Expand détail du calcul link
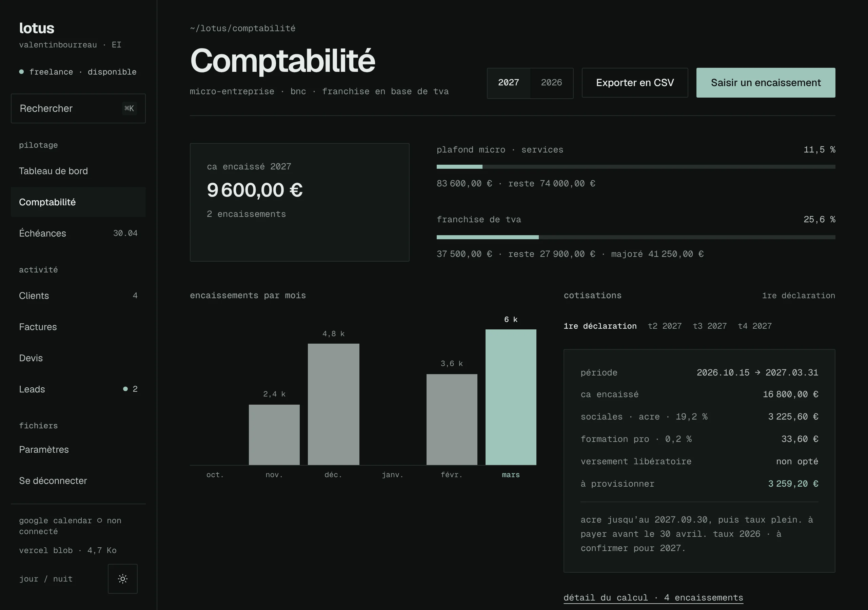Viewport: 868px width, 610px height. pos(653,597)
